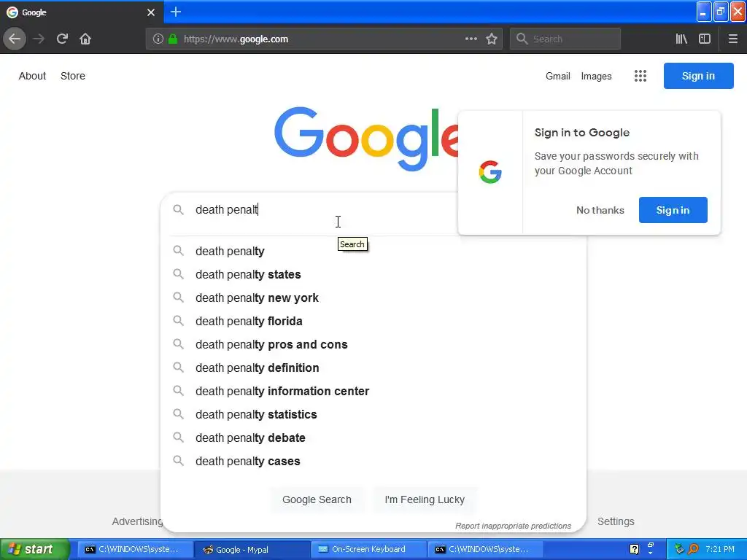Open the Store link
This screenshot has width=747, height=560.
[73, 76]
